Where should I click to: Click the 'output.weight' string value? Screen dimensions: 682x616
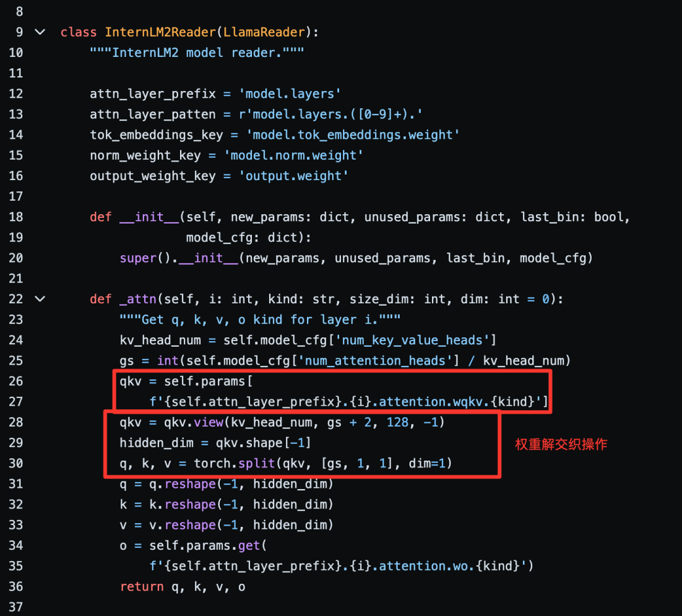coord(294,176)
